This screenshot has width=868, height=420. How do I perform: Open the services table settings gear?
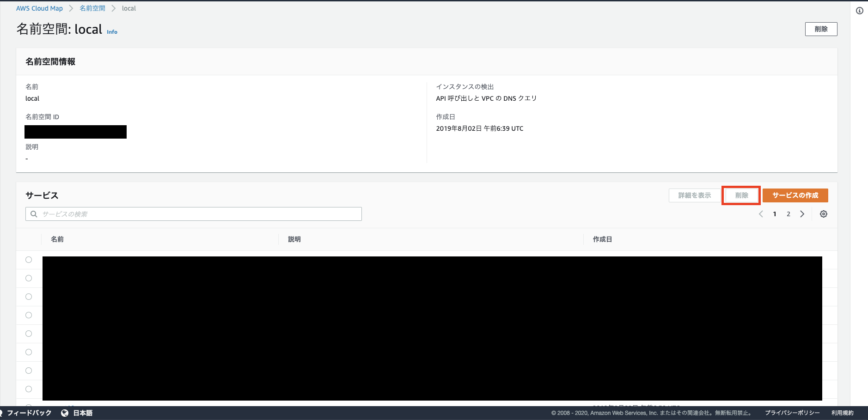pos(824,214)
